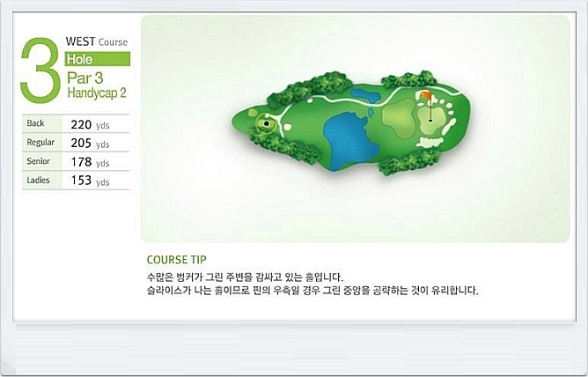
Task: Click the 'Handycap 2' text
Action: click(97, 93)
